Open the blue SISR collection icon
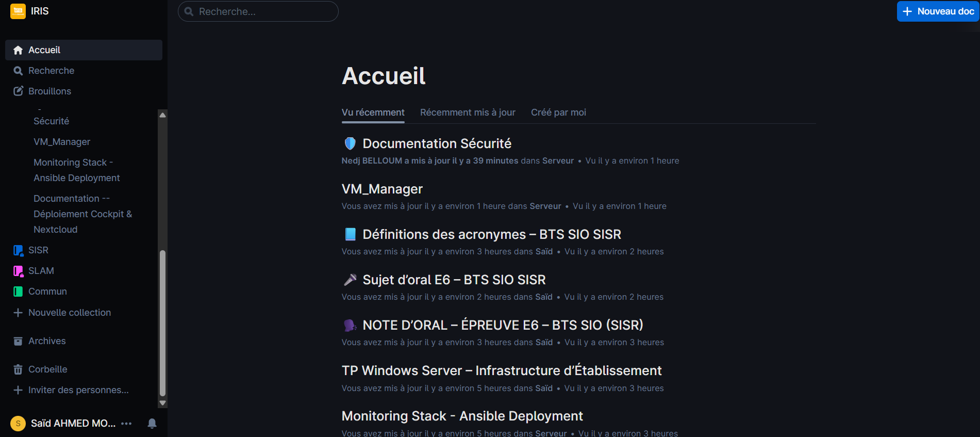This screenshot has width=980, height=437. point(18,250)
